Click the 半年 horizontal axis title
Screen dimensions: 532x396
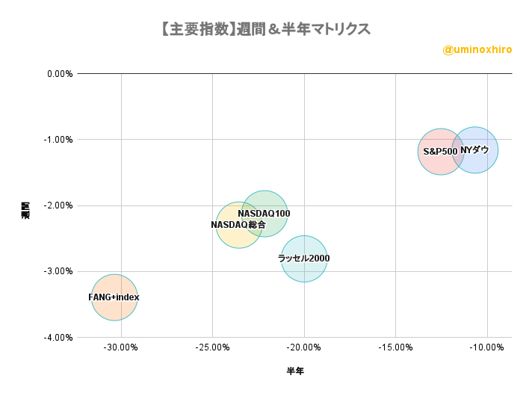click(x=295, y=371)
